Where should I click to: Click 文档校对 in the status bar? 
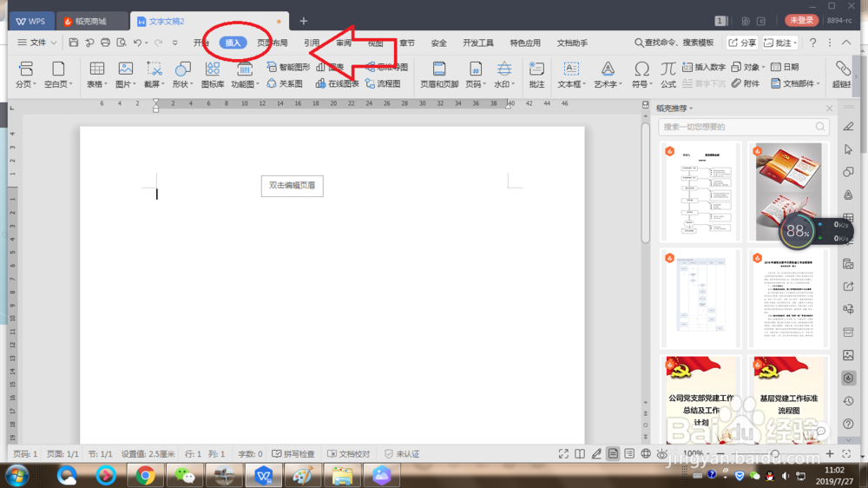click(x=349, y=453)
